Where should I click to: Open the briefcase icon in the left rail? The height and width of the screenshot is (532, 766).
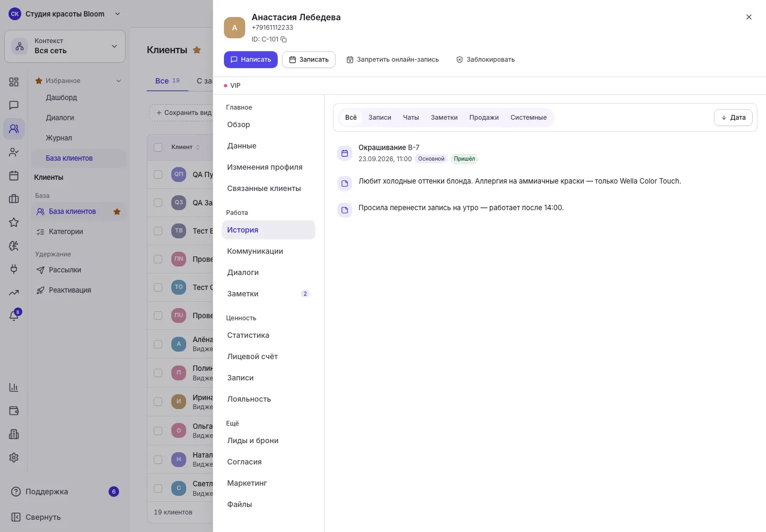coord(14,199)
